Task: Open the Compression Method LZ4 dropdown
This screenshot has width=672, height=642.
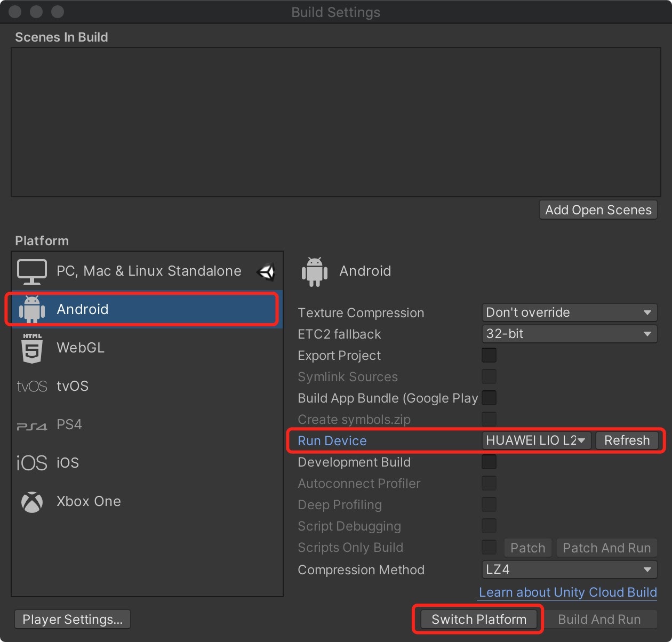Action: tap(569, 569)
